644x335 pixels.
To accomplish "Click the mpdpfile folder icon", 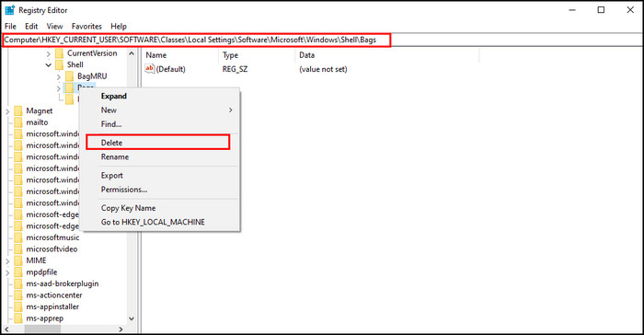I will pyautogui.click(x=18, y=272).
